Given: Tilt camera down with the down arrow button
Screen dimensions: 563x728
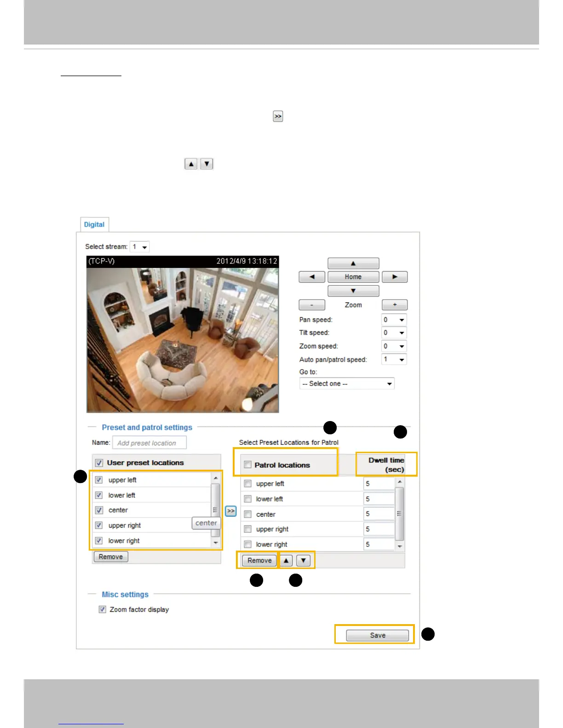Looking at the screenshot, I should coord(353,291).
